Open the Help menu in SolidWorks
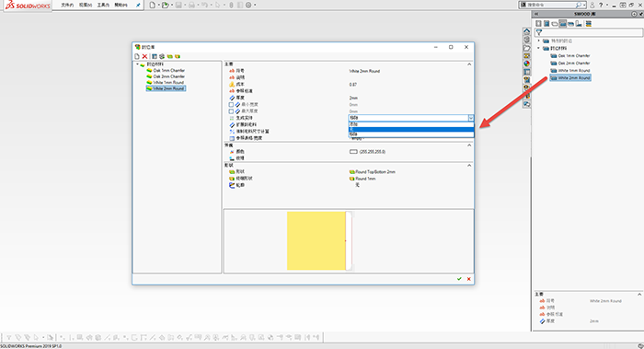Viewport: 644px width, 349px height. [121, 5]
